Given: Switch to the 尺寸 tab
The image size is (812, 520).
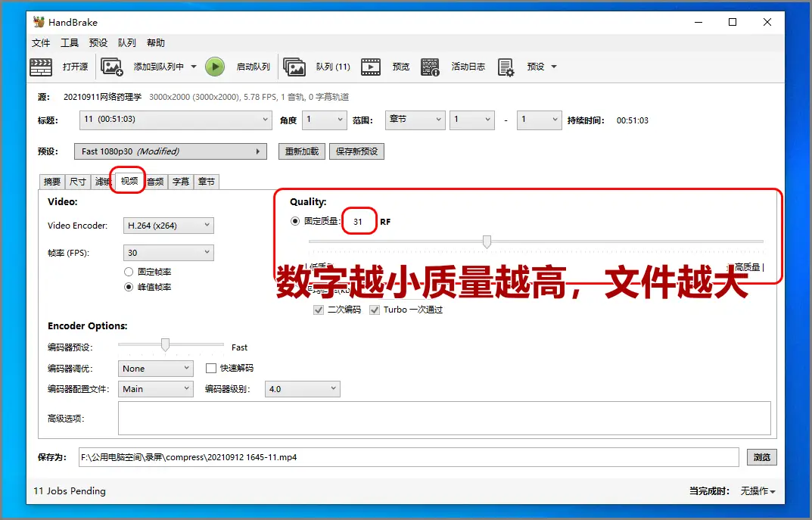Looking at the screenshot, I should pyautogui.click(x=78, y=181).
